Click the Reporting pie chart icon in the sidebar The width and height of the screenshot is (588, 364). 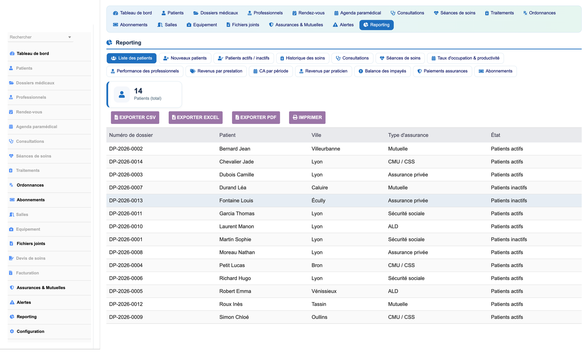coord(12,317)
